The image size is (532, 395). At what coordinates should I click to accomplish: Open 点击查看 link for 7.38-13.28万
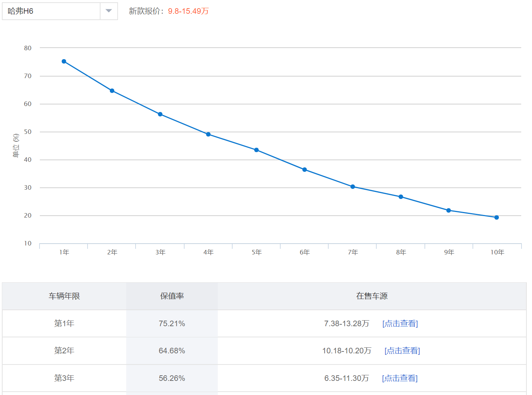(400, 324)
